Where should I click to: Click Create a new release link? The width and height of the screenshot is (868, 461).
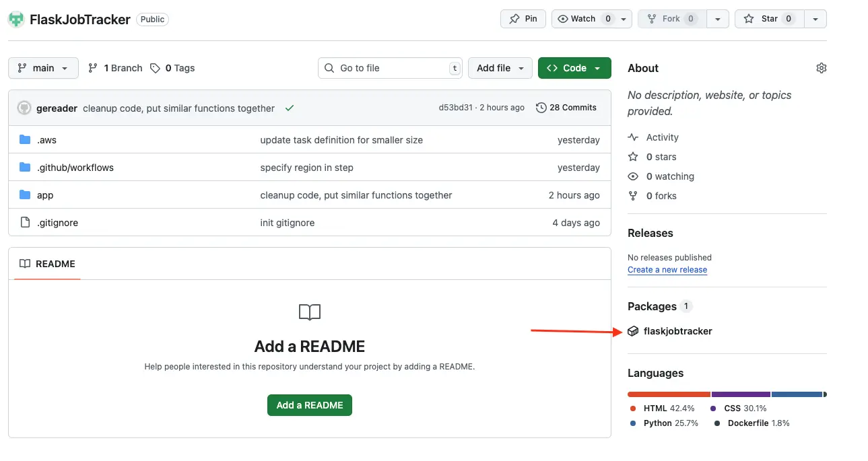pyautogui.click(x=667, y=270)
